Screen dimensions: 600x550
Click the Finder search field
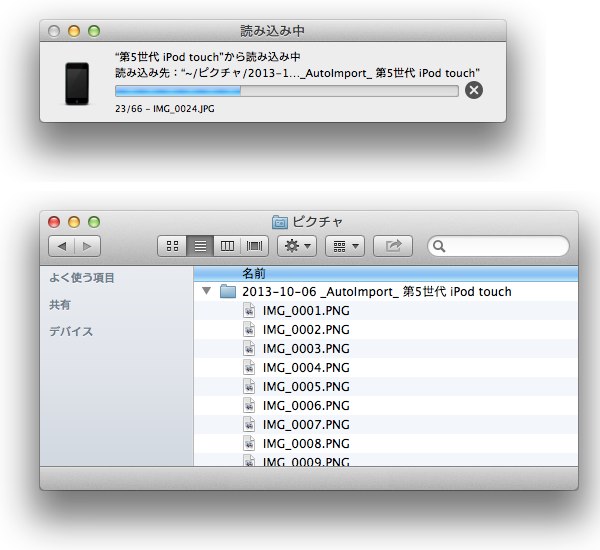(498, 246)
